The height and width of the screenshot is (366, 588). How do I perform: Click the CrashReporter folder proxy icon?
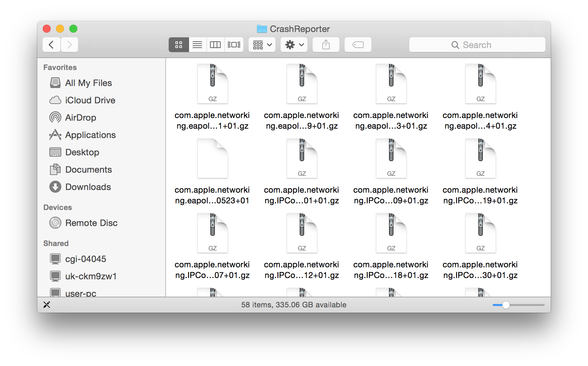pyautogui.click(x=262, y=29)
